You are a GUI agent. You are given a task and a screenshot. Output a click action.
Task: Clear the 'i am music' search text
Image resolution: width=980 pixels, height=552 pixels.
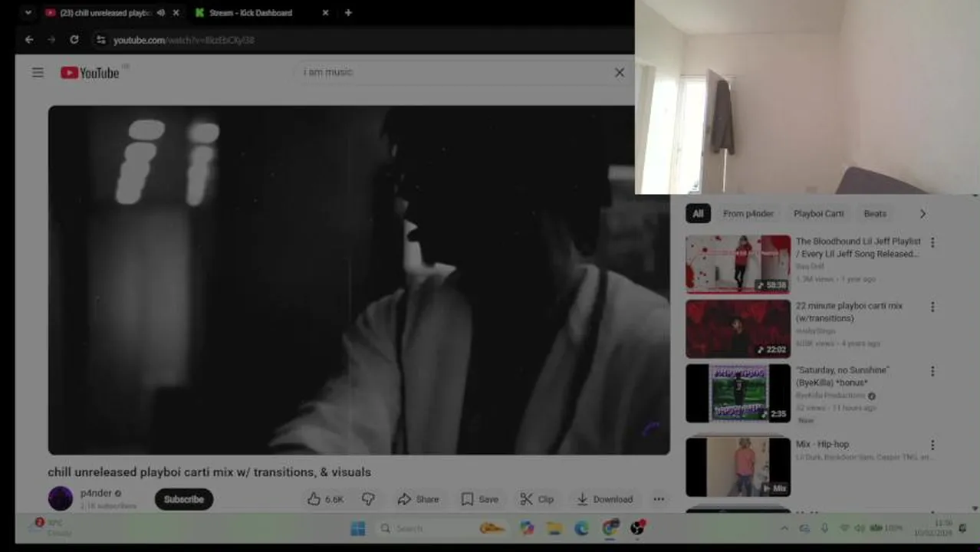[620, 73]
